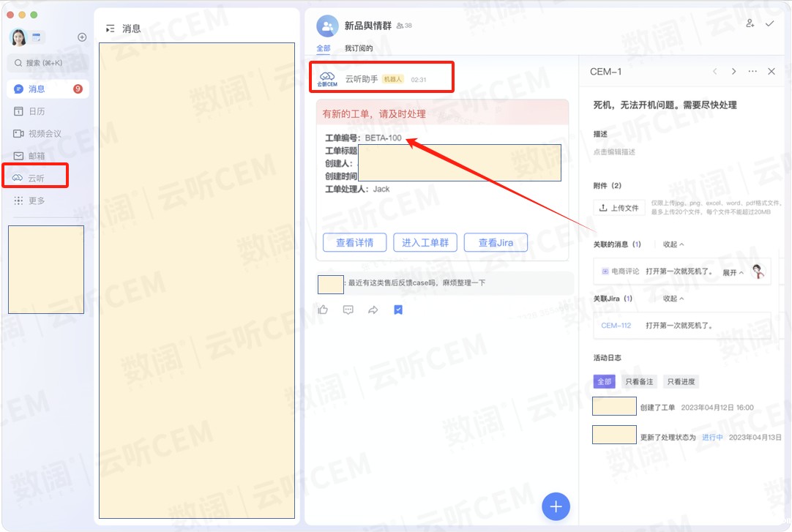Open 视频会议 in the sidebar

(x=44, y=133)
